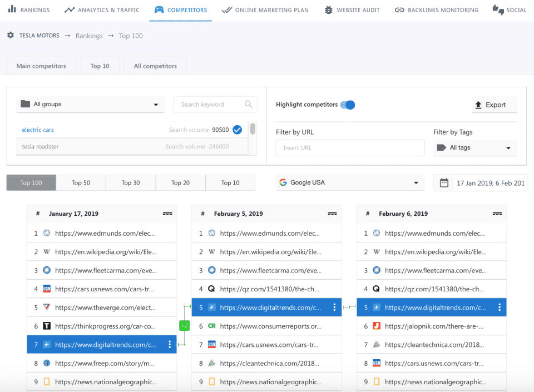Click the settings gear next to Tesla Motors
The width and height of the screenshot is (534, 392).
11,36
